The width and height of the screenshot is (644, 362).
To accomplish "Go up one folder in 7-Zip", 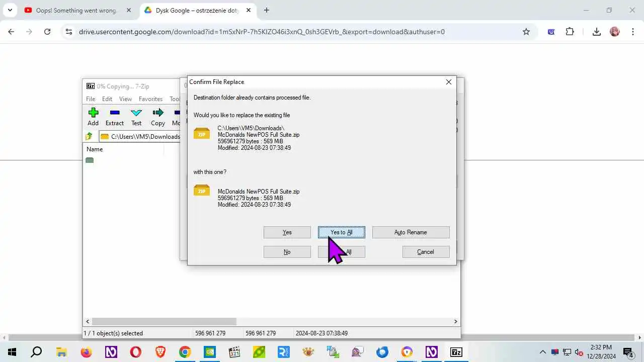I will [x=89, y=136].
